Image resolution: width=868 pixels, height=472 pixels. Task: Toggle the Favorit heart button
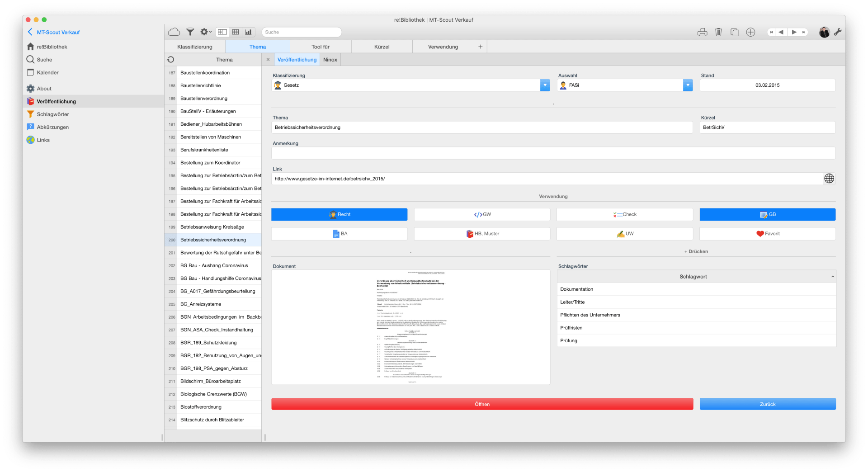tap(767, 234)
